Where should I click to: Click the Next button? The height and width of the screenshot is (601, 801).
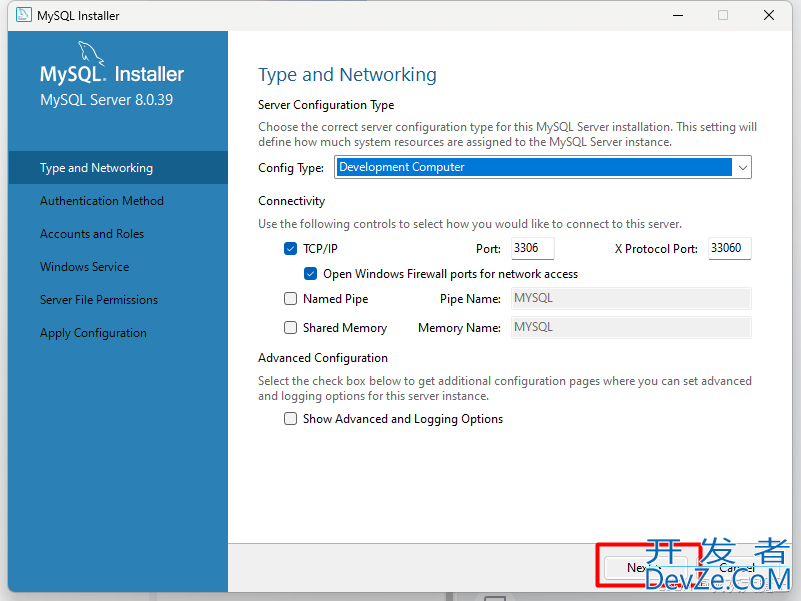point(646,568)
